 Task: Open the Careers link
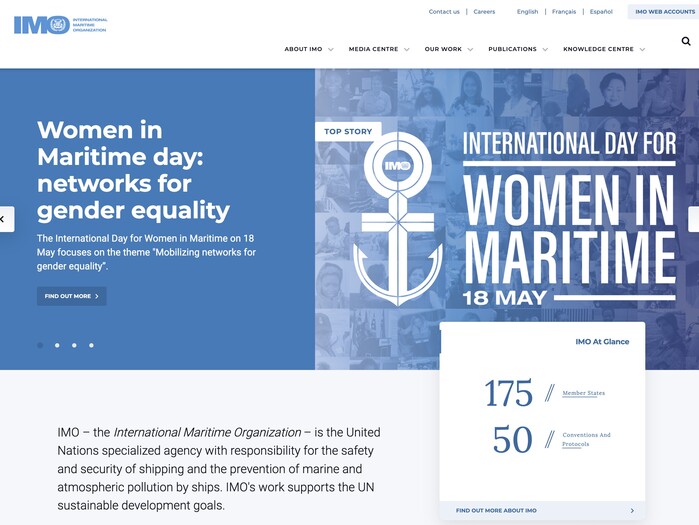484,12
